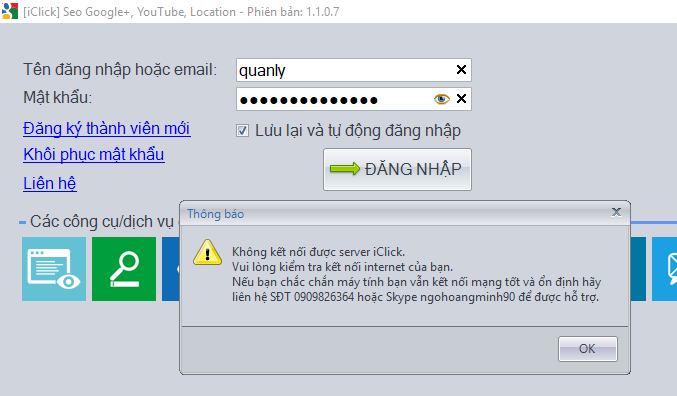Click the 'Tên đăng nhập hoặc email:' label
677x396 pixels.
[120, 70]
